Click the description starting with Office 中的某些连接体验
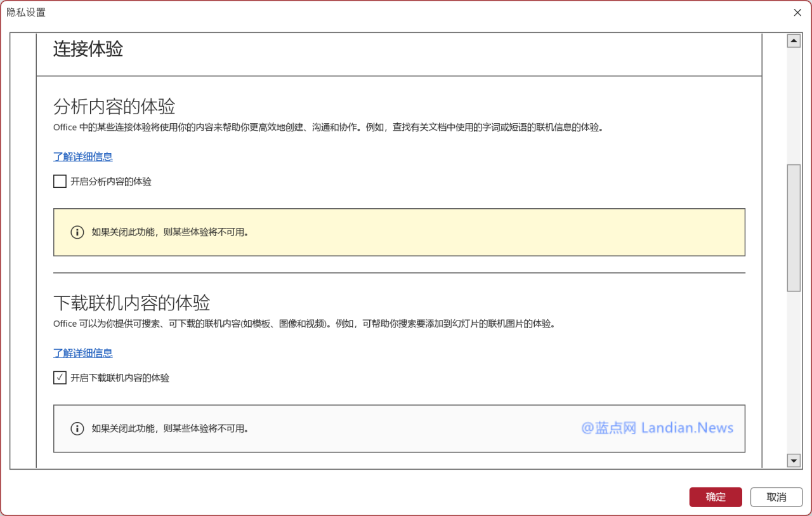Viewport: 812px width, 516px height. pyautogui.click(x=328, y=127)
